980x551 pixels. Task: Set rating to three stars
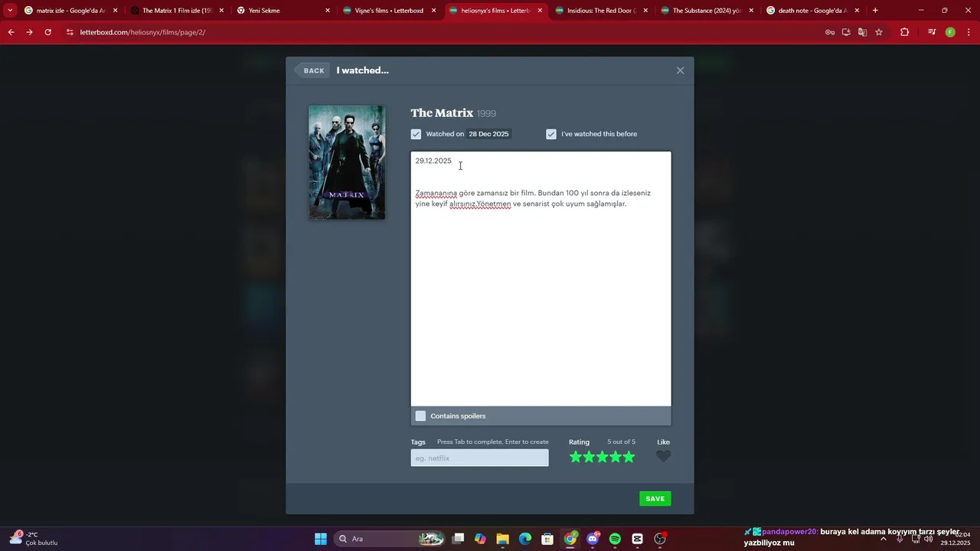[x=603, y=457]
